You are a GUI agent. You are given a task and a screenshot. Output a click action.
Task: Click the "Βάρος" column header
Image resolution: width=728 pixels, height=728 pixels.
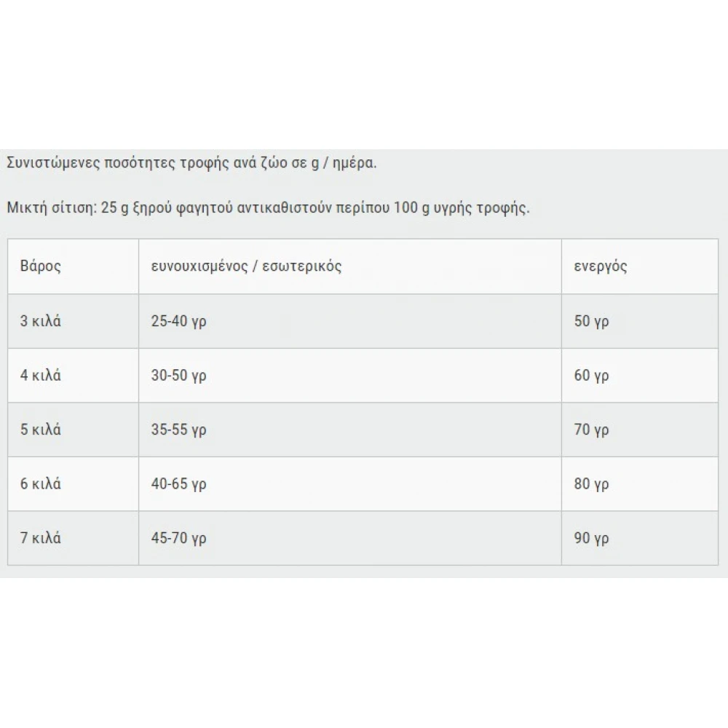click(x=41, y=266)
